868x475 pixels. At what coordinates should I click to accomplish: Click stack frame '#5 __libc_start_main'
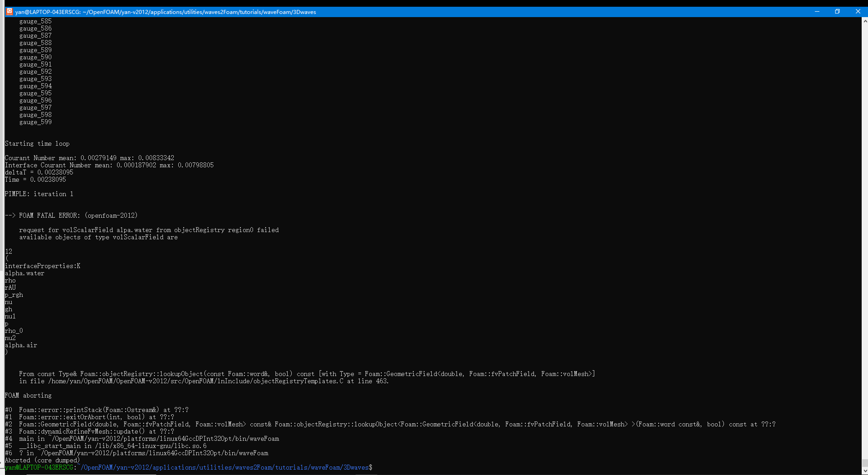coord(106,446)
